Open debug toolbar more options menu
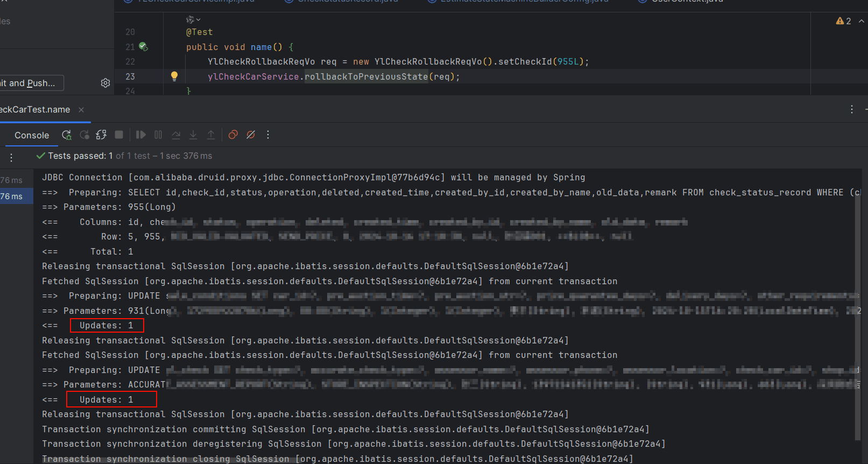 coord(268,135)
